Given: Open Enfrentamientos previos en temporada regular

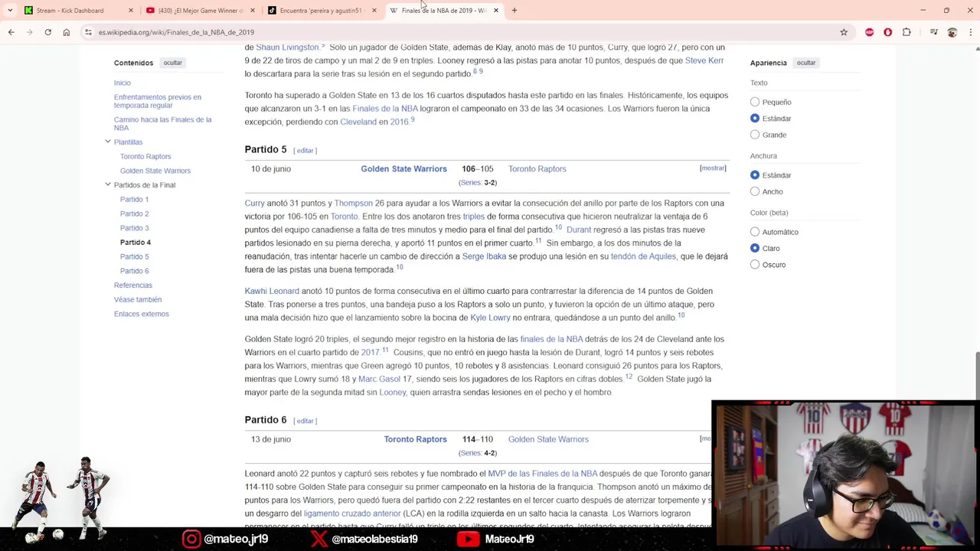Looking at the screenshot, I should coord(158,101).
